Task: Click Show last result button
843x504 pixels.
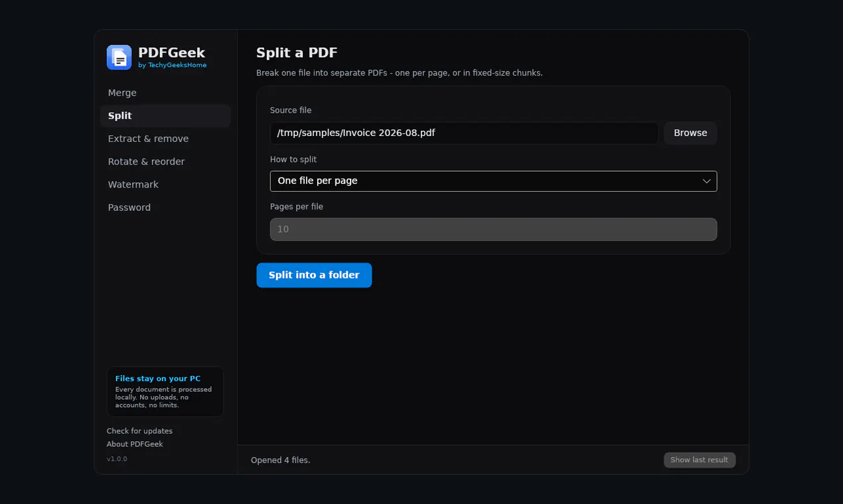Action: 700,460
